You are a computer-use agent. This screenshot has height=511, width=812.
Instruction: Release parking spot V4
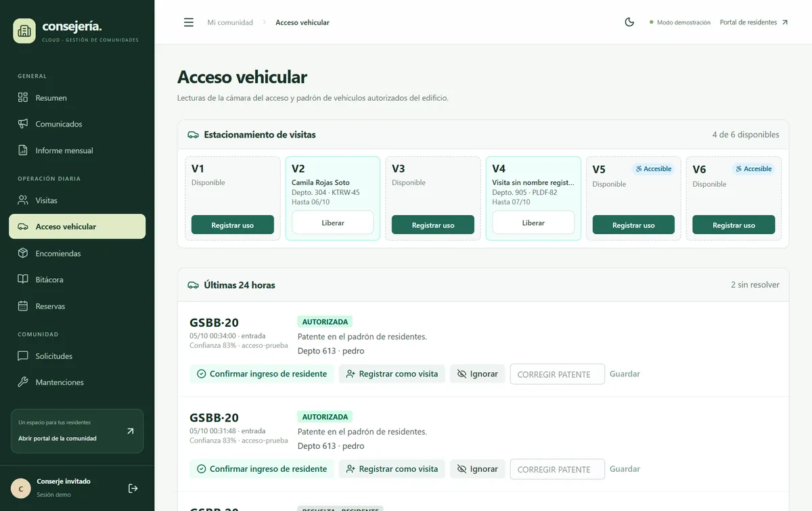(533, 223)
